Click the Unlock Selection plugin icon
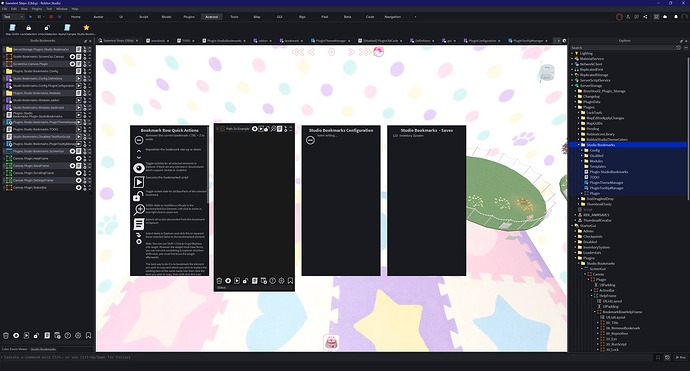Screen dimensions: 690x371 (x=47, y=28)
